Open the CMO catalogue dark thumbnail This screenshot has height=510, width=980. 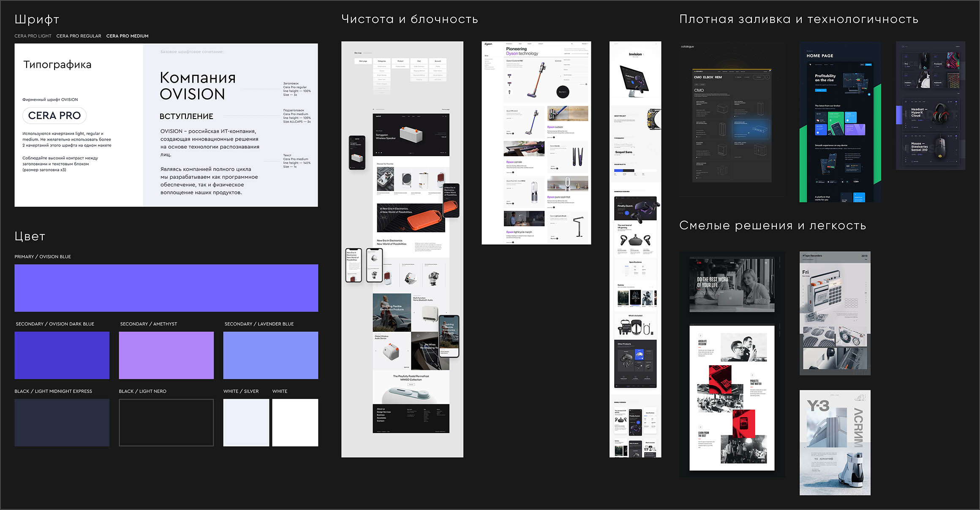point(732,126)
